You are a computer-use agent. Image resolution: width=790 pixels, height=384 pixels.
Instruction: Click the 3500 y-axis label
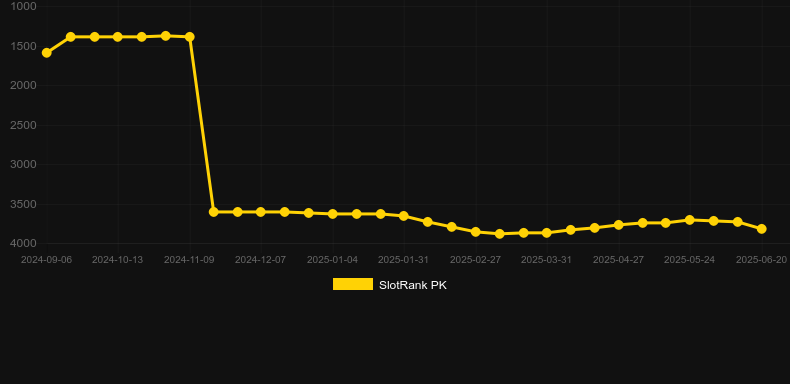(x=24, y=204)
